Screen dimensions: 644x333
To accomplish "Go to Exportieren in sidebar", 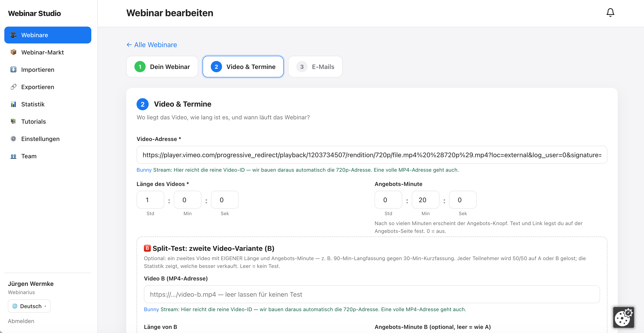I will [x=48, y=87].
